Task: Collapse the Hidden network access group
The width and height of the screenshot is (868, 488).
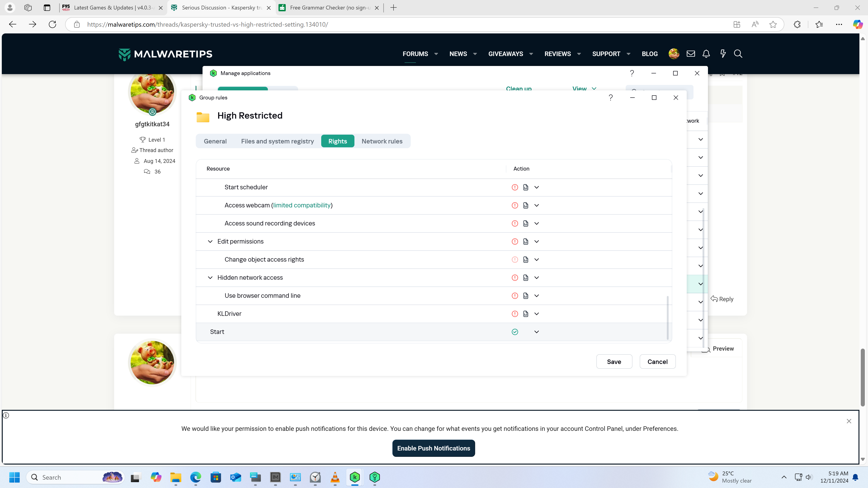Action: [210, 277]
